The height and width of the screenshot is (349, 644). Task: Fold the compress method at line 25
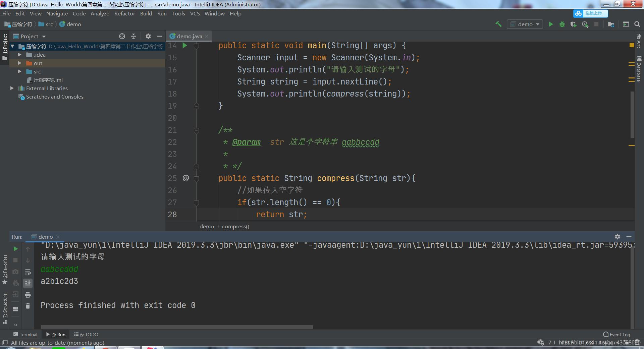click(197, 178)
